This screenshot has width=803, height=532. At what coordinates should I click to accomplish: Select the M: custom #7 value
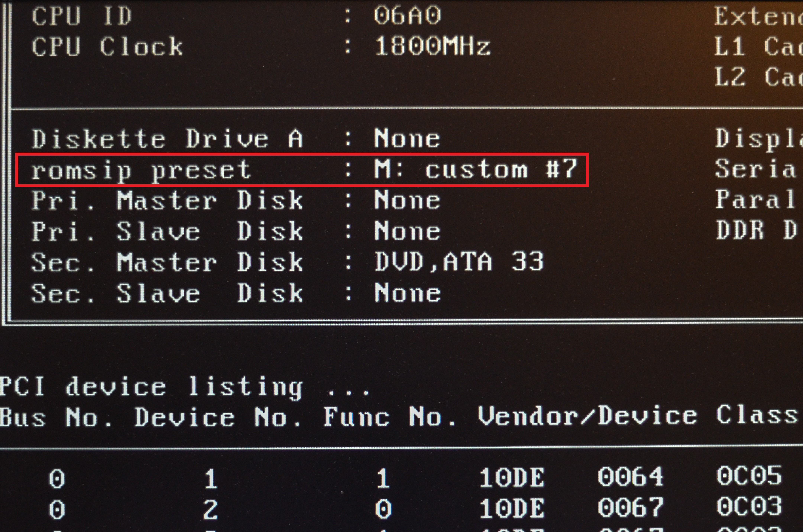pos(476,169)
